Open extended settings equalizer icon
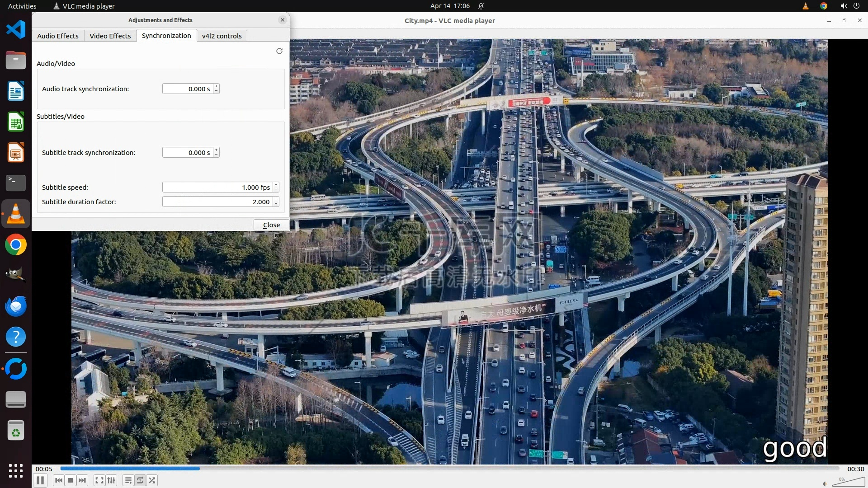 [x=111, y=480]
